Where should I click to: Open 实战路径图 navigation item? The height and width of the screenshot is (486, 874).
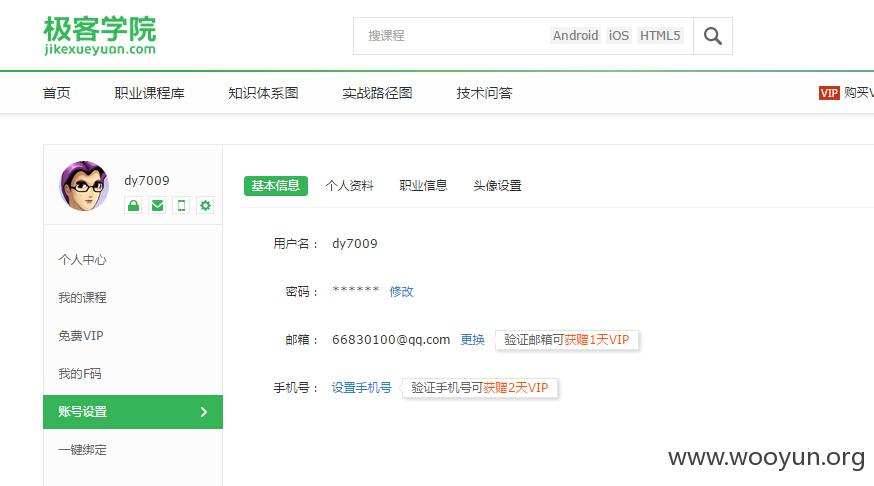point(377,93)
